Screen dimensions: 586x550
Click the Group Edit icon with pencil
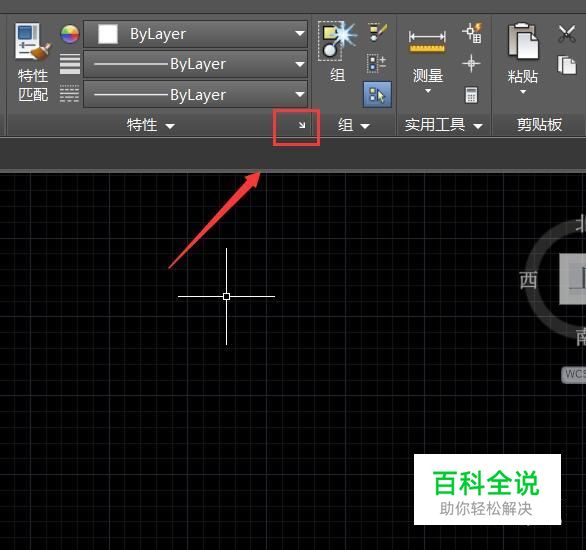378,32
